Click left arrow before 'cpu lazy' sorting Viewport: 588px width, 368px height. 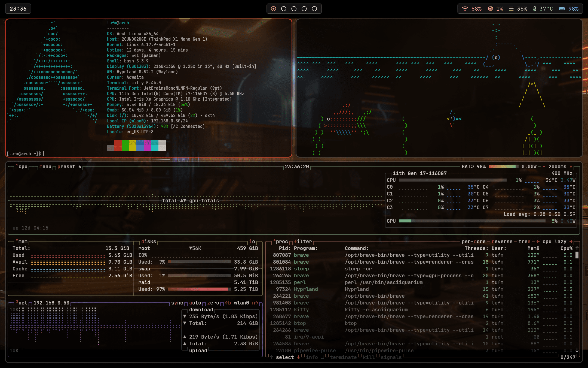(538, 242)
